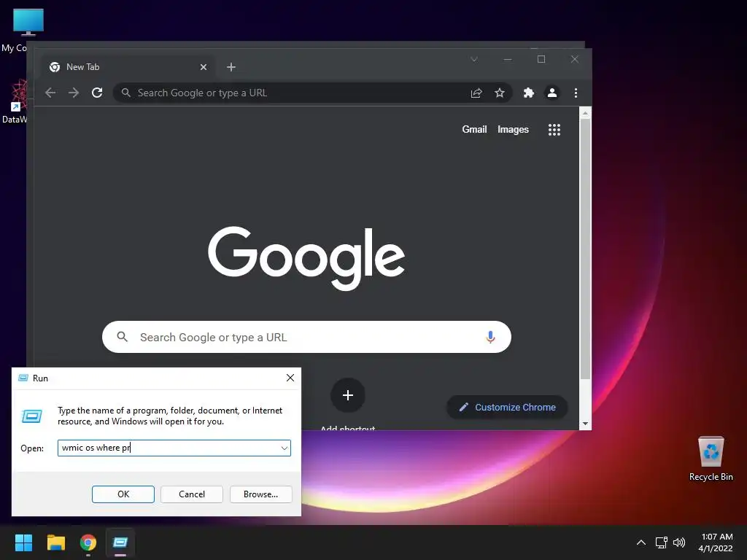Click the Run taskbar icon
The image size is (747, 560).
(x=120, y=542)
